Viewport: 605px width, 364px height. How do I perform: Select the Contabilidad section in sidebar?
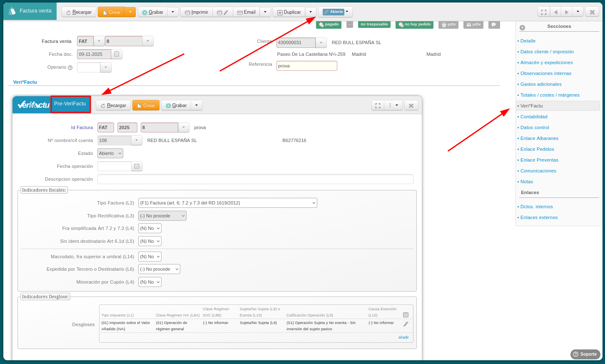coord(534,117)
